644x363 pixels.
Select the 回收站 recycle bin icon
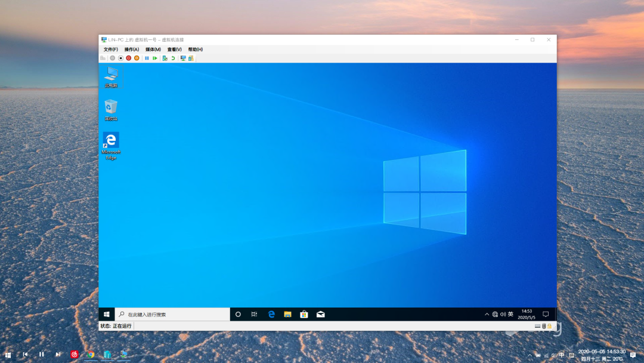[x=111, y=110]
